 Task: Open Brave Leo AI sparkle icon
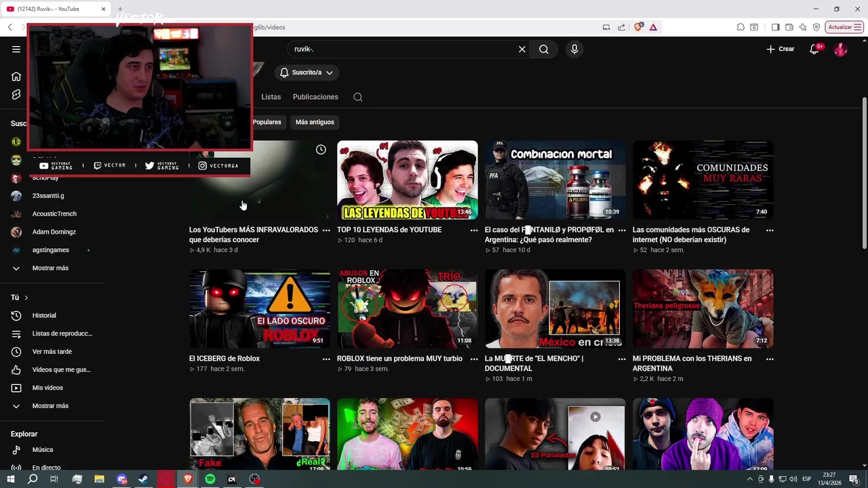[803, 27]
